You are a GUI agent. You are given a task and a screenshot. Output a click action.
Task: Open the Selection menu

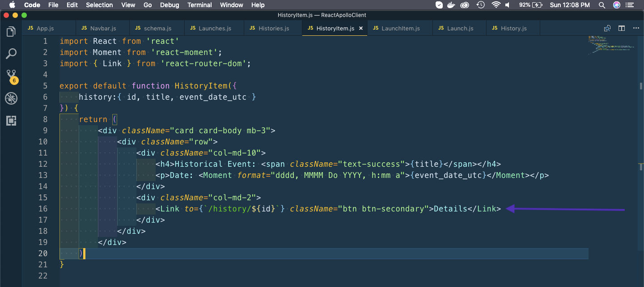pos(99,5)
